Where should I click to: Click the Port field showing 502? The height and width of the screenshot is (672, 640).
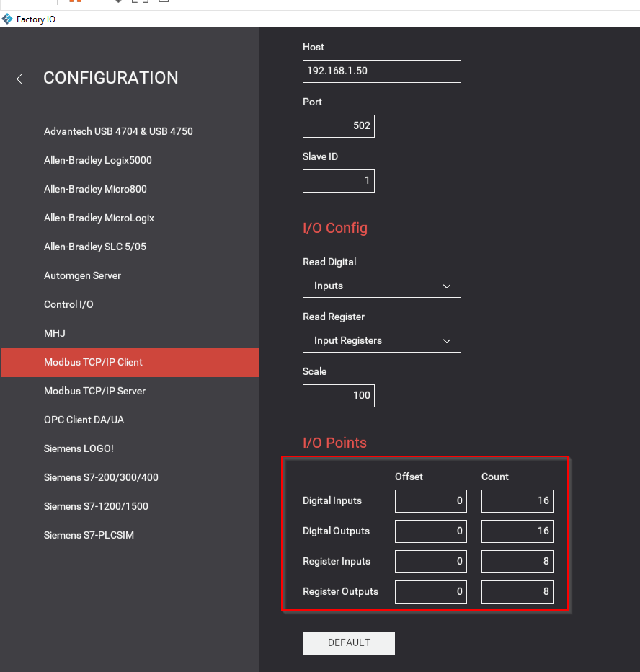click(x=339, y=126)
